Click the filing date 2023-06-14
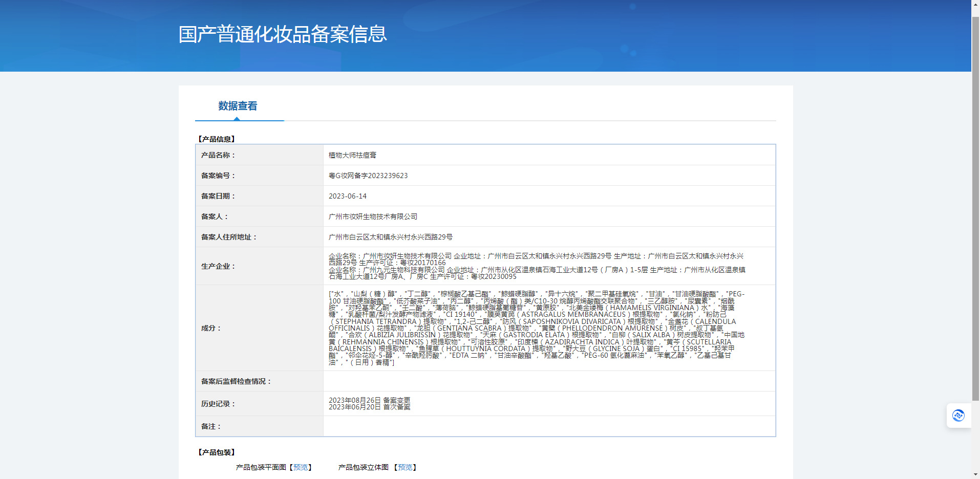Screen dimensions: 980x479 (348, 196)
